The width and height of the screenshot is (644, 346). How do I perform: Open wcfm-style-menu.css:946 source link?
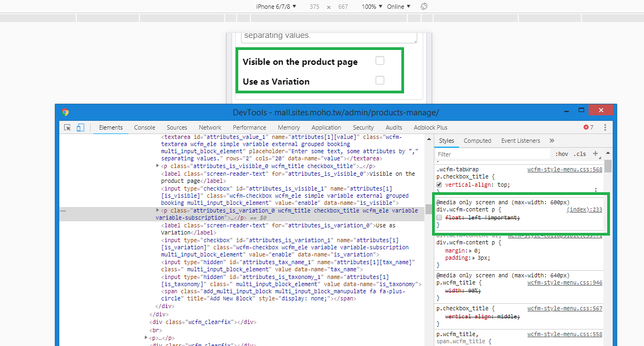[x=565, y=283]
